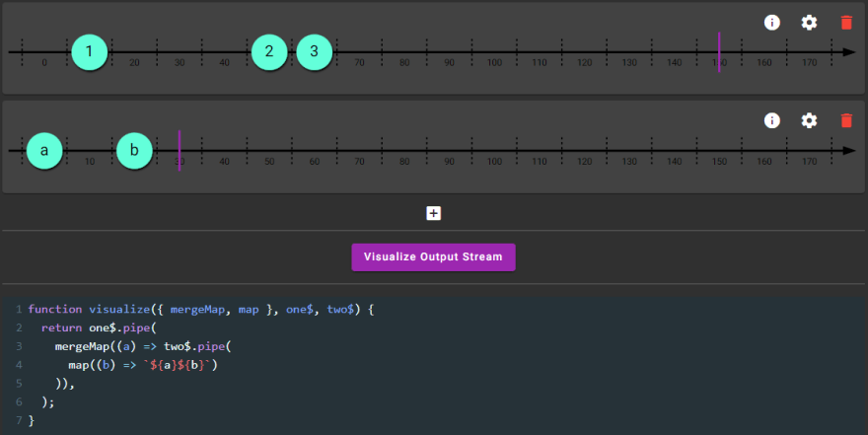Open settings gear for the second stream
The image size is (868, 435).
[x=809, y=120]
